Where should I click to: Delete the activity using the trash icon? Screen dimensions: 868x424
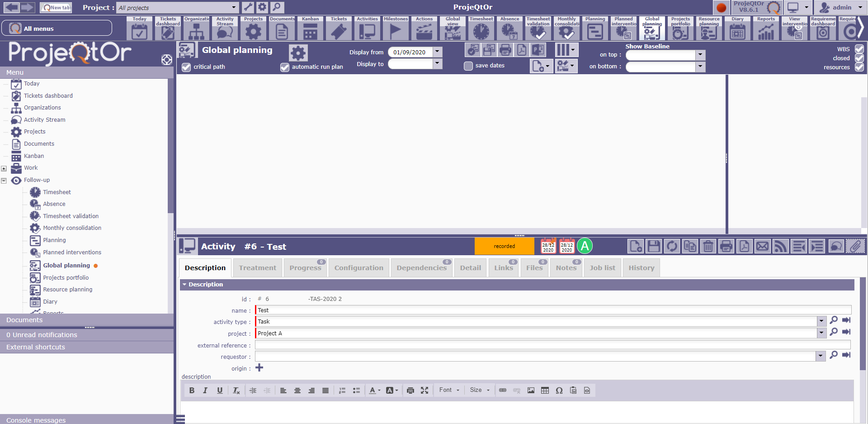pos(708,247)
